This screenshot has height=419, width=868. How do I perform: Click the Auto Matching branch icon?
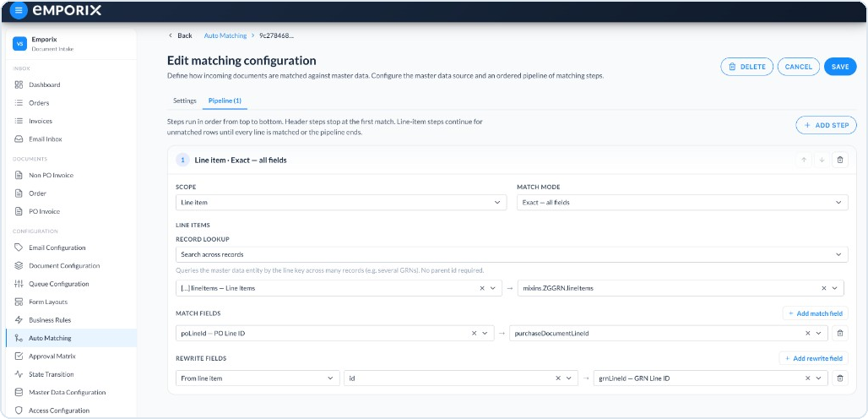click(x=19, y=338)
